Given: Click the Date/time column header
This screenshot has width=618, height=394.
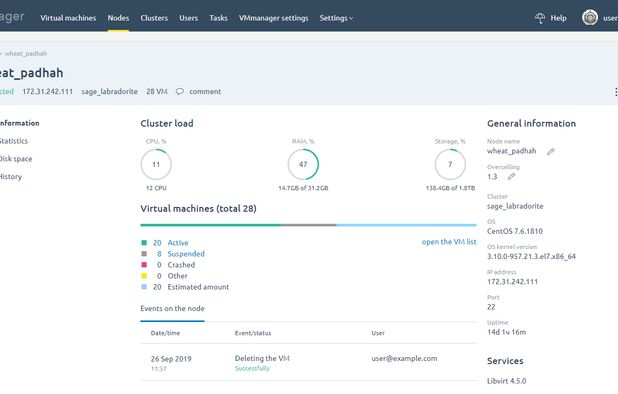Looking at the screenshot, I should tap(165, 333).
